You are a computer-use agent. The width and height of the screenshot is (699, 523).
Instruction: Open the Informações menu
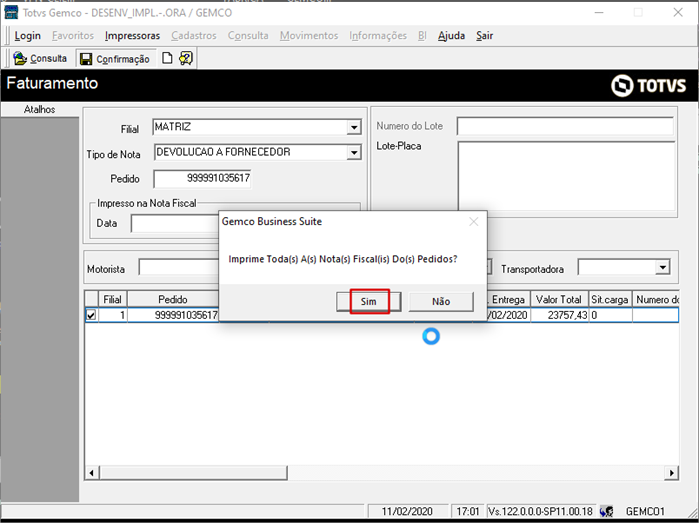tap(378, 36)
